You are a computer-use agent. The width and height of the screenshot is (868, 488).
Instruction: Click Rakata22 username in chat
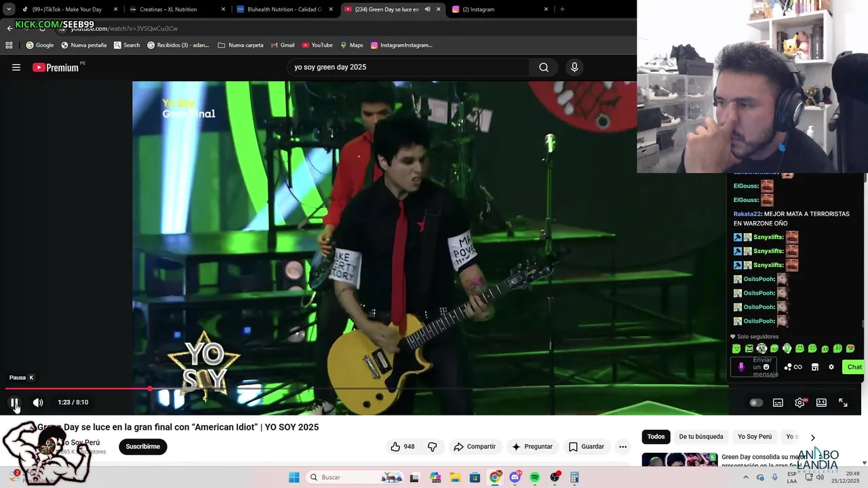[x=747, y=214]
